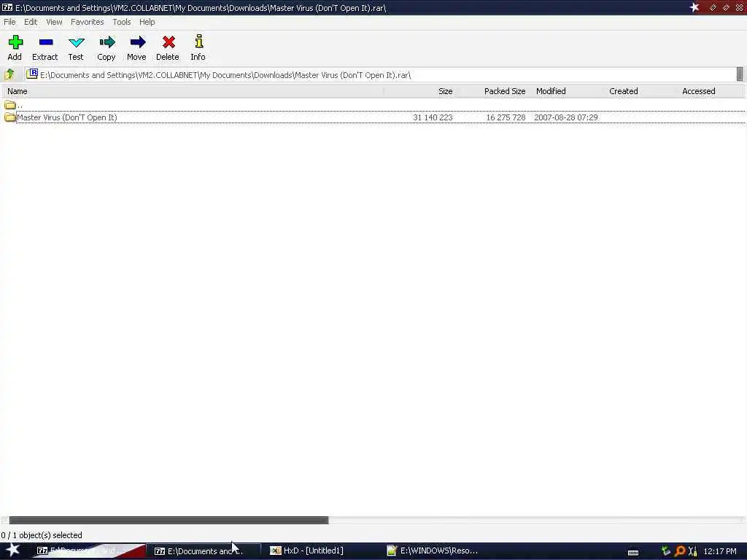This screenshot has height=560, width=747.
Task: Click the star icon in title bar
Action: point(694,7)
